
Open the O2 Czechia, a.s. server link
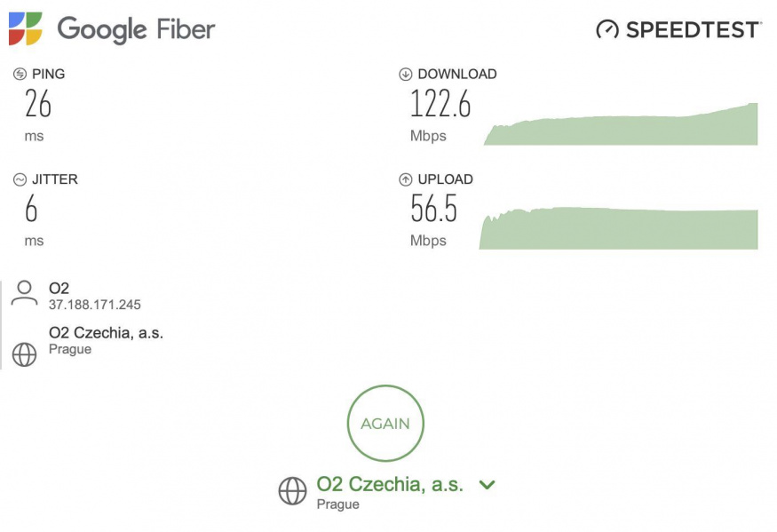pos(390,485)
